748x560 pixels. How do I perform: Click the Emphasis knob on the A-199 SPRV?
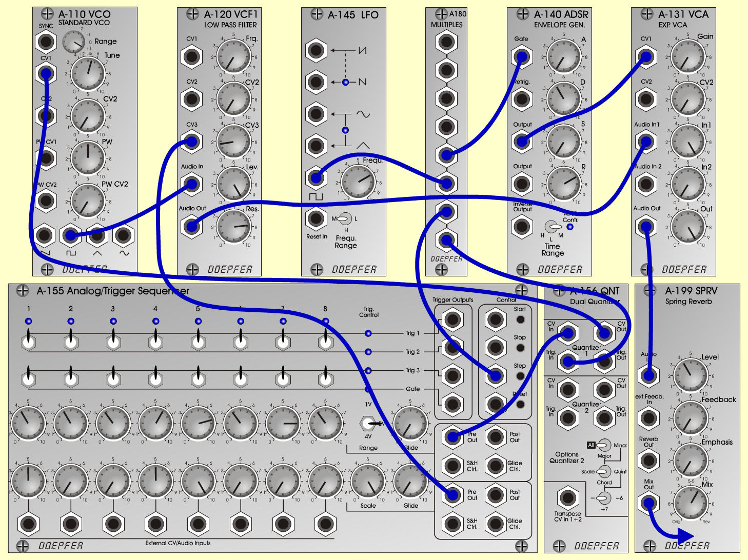(691, 461)
